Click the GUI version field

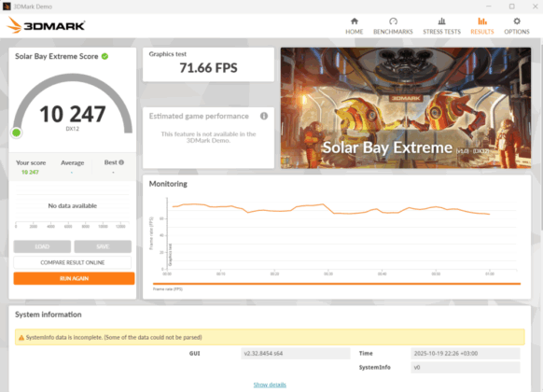(x=296, y=354)
